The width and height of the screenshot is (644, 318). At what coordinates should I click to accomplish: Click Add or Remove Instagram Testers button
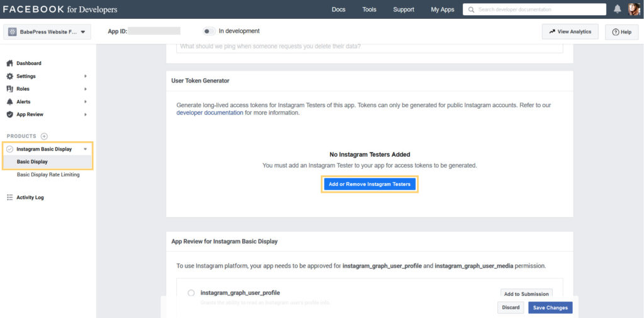click(x=369, y=185)
